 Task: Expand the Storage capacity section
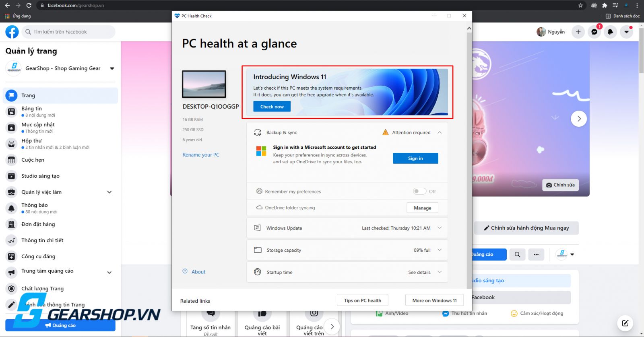point(440,250)
